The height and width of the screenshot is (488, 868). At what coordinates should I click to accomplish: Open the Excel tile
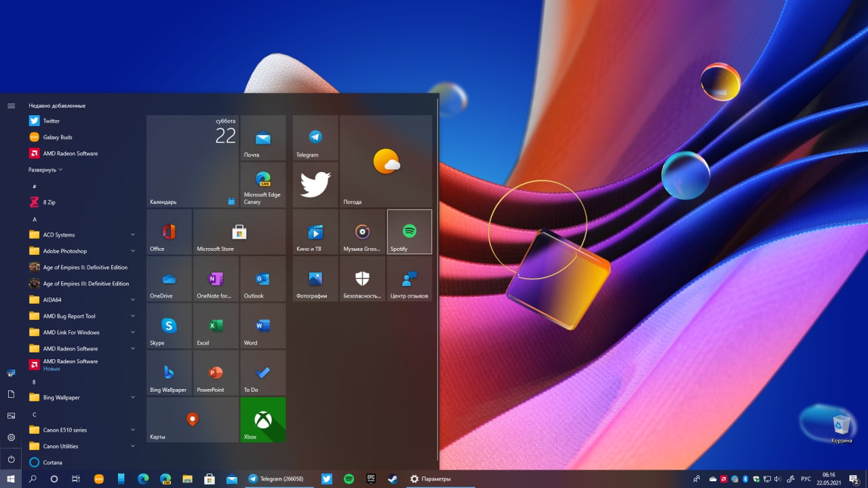click(216, 326)
